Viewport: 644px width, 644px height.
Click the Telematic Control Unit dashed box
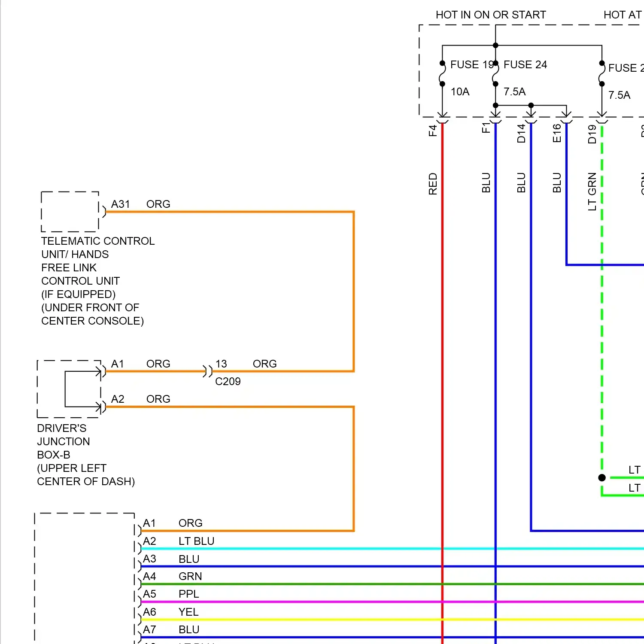[70, 212]
